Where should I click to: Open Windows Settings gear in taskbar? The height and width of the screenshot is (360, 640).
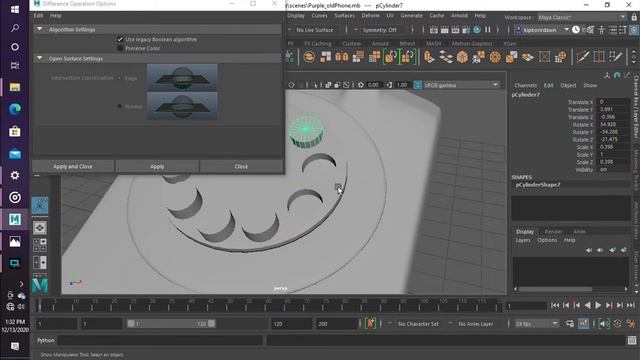[15, 175]
